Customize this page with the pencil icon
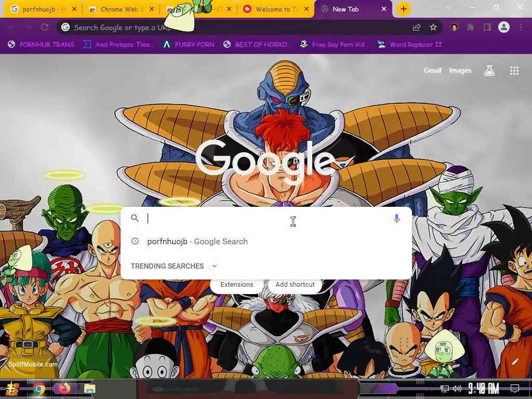 [x=515, y=362]
